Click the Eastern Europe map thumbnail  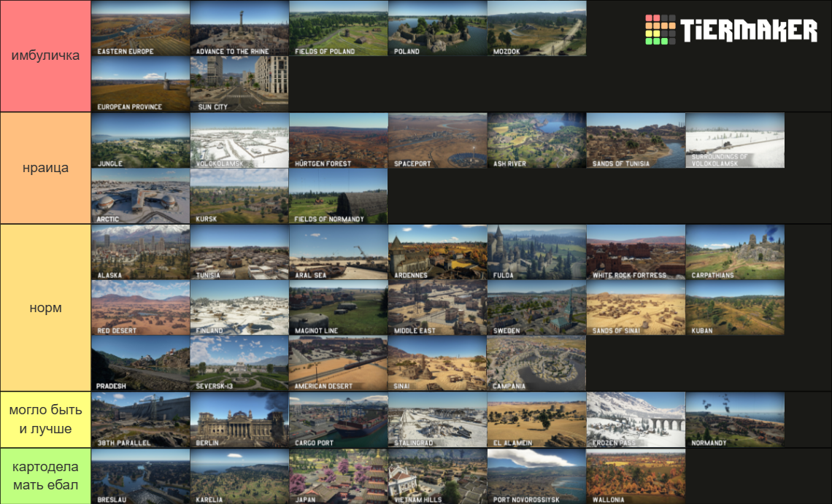(141, 28)
